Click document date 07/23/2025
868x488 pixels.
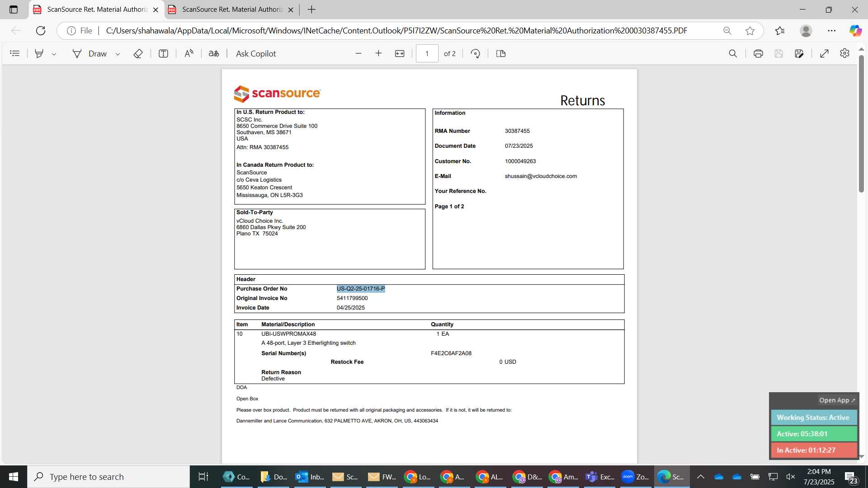click(x=519, y=146)
